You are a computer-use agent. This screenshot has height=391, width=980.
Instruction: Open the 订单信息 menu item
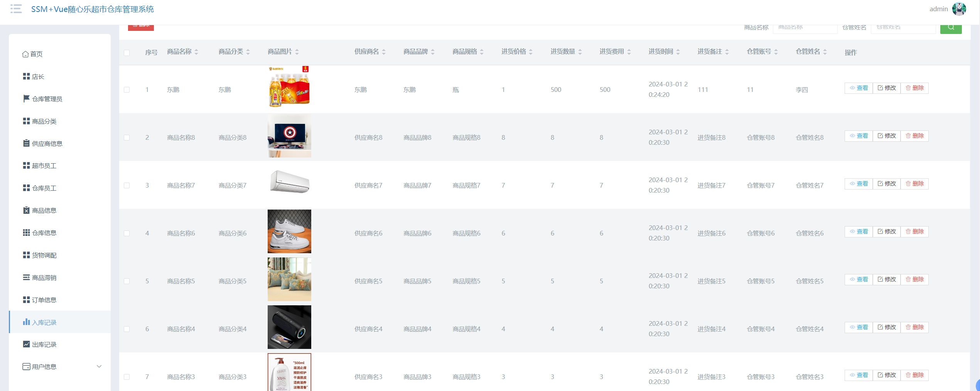tap(44, 300)
